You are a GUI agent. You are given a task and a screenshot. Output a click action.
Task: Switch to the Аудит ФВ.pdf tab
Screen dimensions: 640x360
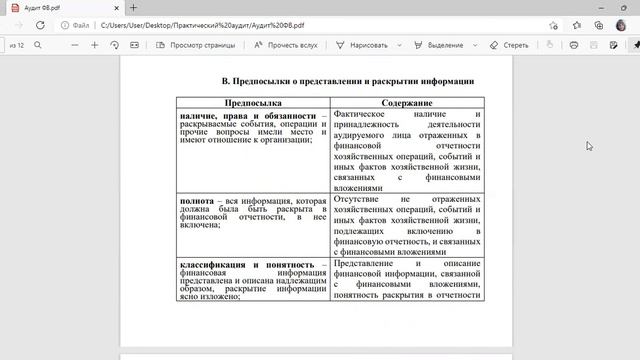[x=64, y=8]
